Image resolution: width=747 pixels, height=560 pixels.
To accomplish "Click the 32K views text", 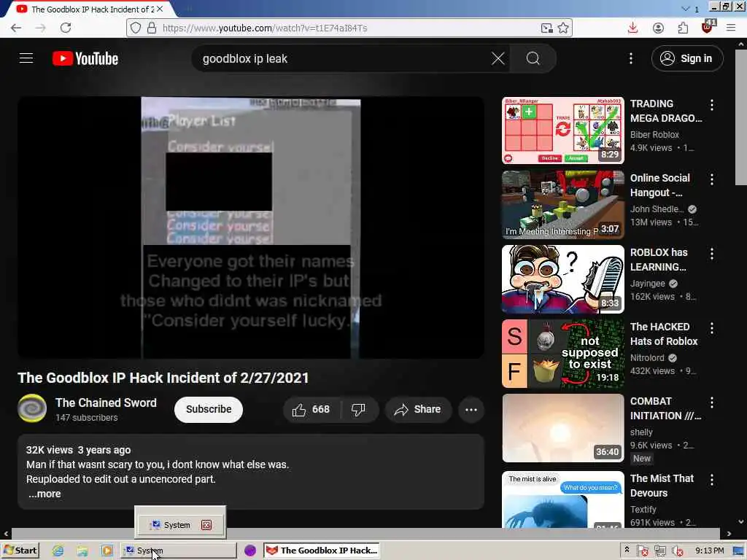I will 50,450.
